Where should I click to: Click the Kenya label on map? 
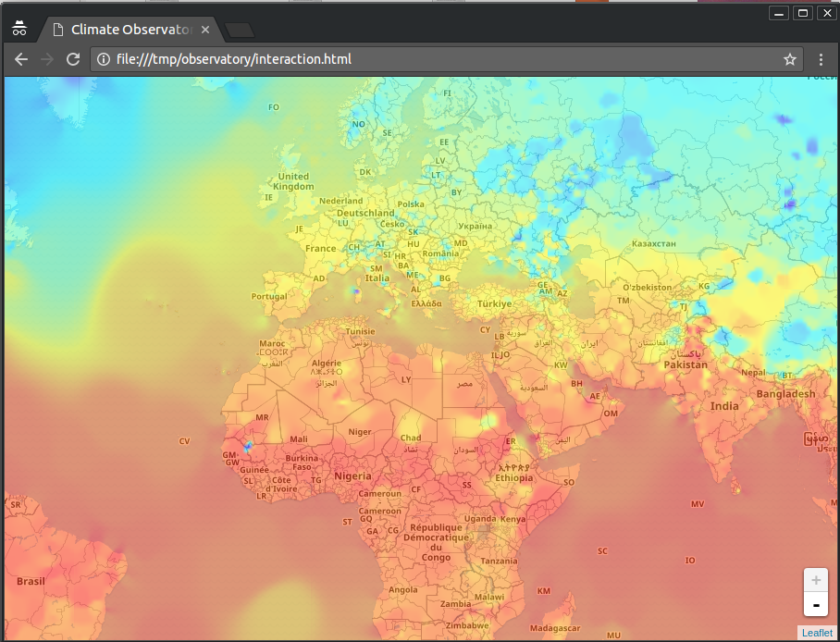point(513,519)
